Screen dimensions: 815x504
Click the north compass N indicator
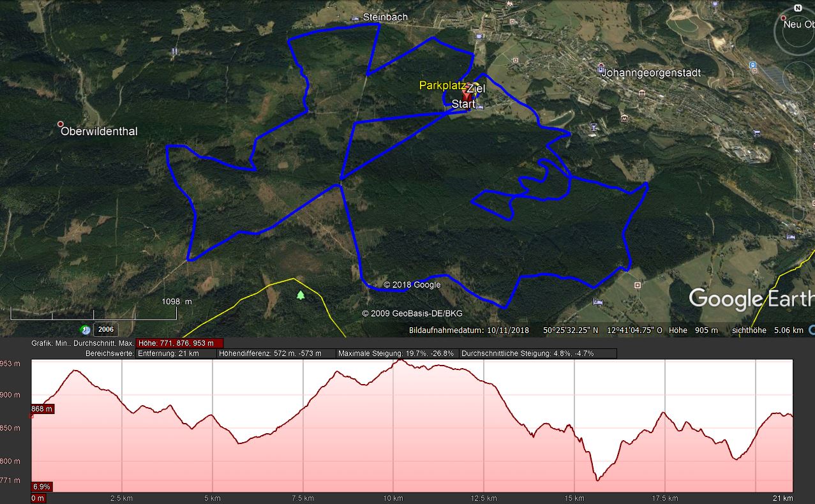tap(798, 8)
